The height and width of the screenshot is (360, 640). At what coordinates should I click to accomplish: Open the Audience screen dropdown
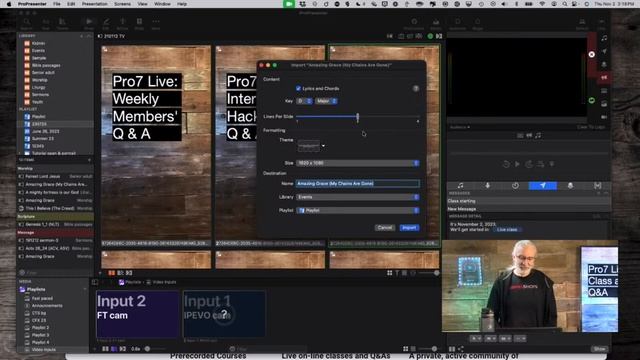pos(460,127)
